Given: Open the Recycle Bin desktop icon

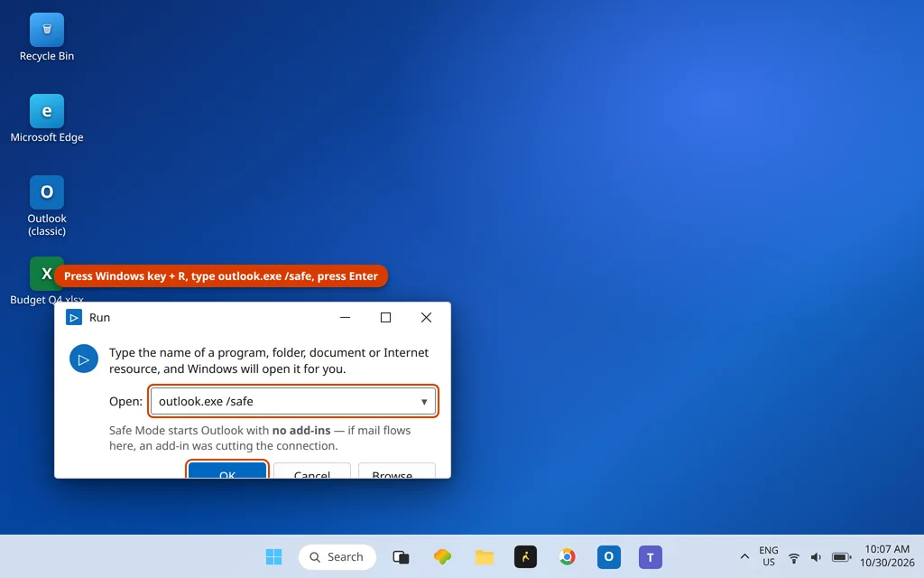Looking at the screenshot, I should point(47,30).
